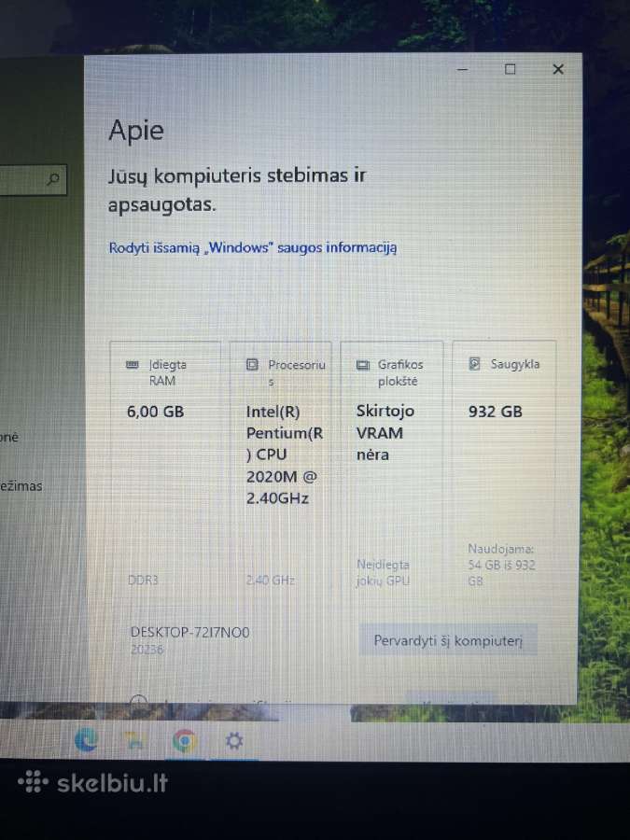Open File Explorer from the taskbar
The width and height of the screenshot is (630, 840).
pyautogui.click(x=133, y=740)
